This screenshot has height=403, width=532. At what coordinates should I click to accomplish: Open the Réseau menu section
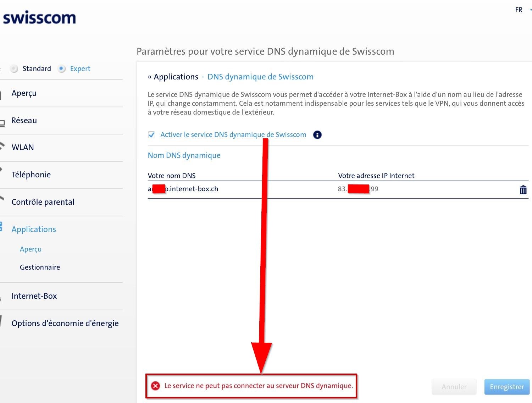(24, 121)
